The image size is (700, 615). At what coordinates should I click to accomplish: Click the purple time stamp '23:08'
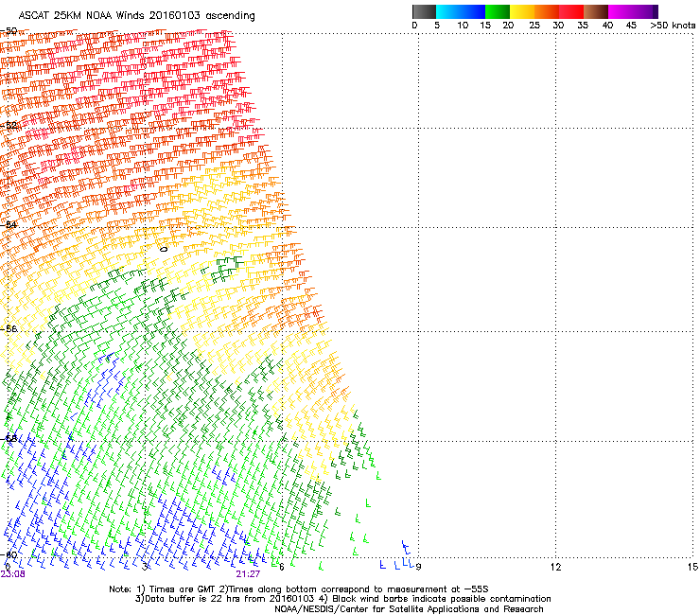pos(13,574)
